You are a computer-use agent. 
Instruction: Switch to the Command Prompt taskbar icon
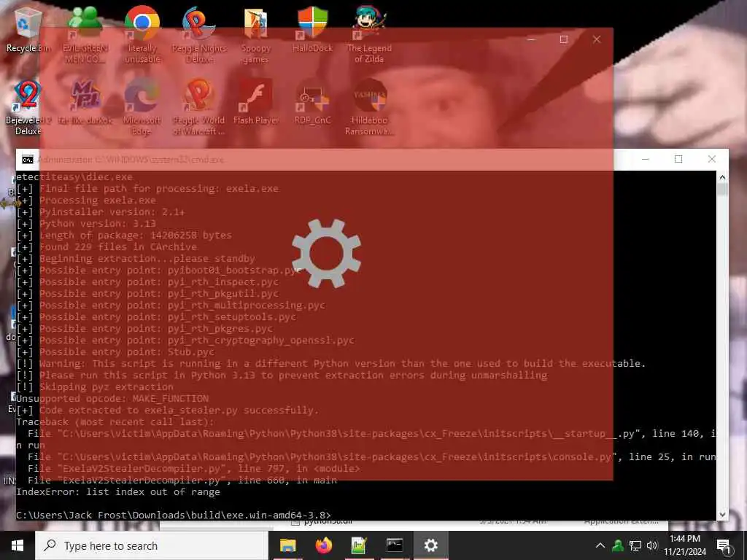(x=395, y=545)
